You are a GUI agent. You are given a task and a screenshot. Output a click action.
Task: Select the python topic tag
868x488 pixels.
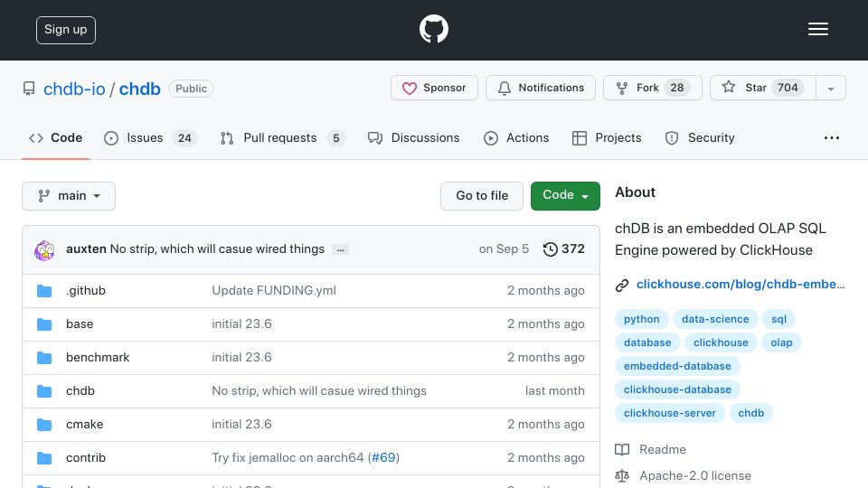[642, 319]
